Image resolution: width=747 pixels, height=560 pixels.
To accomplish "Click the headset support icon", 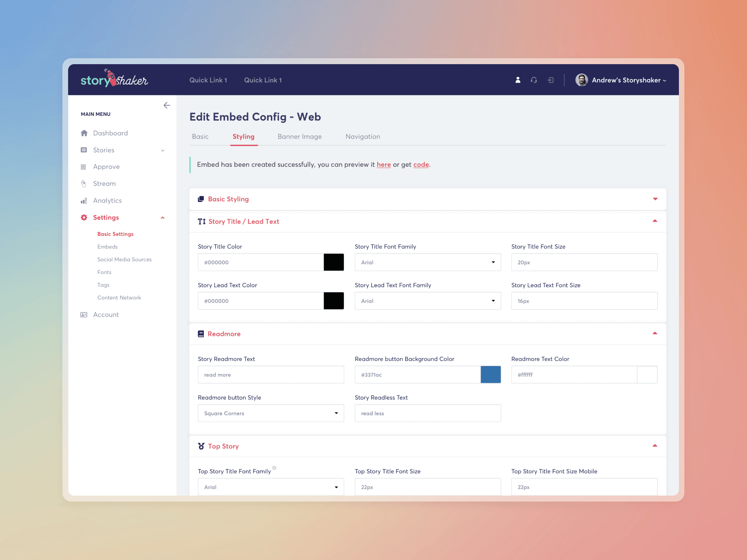I will click(534, 80).
